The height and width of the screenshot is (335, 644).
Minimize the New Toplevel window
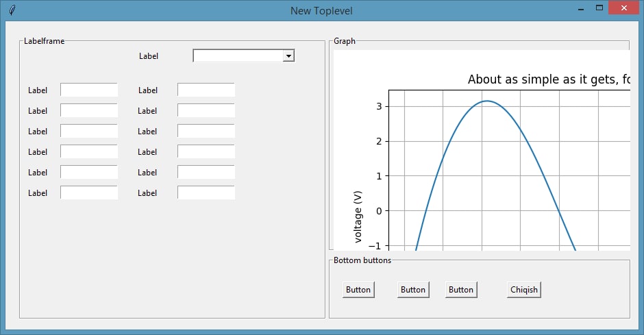(581, 9)
